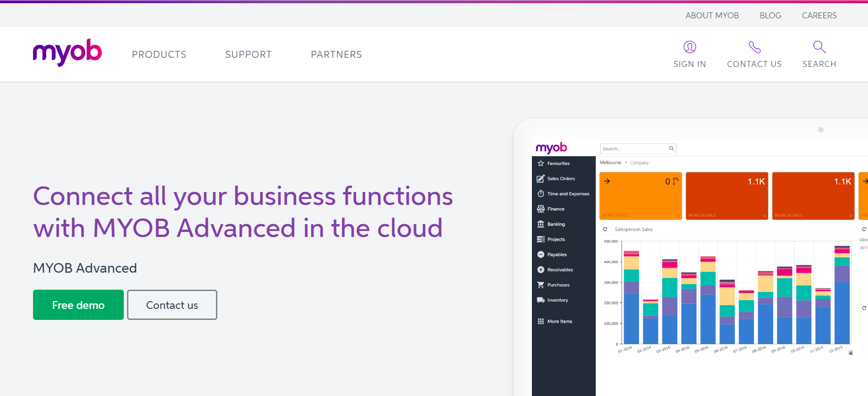Viewport: 868px width, 396px height.
Task: Click the Banking building icon
Action: click(x=541, y=224)
